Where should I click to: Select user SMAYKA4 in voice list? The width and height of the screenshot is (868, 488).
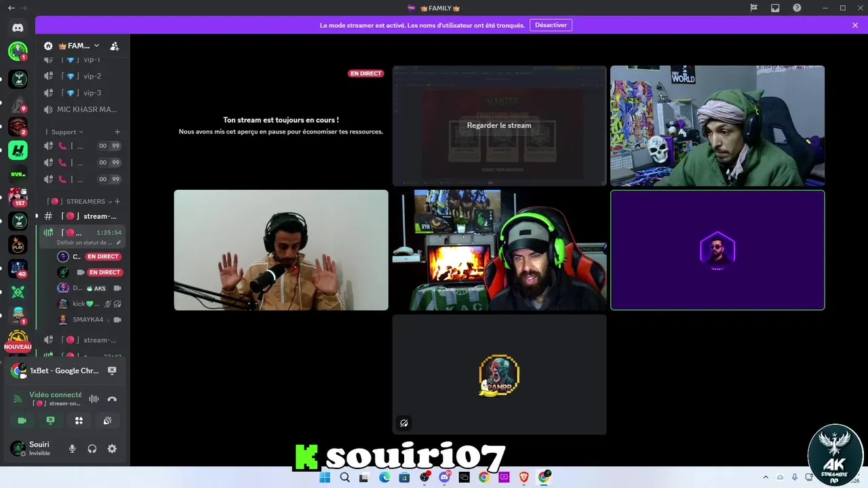tap(89, 319)
